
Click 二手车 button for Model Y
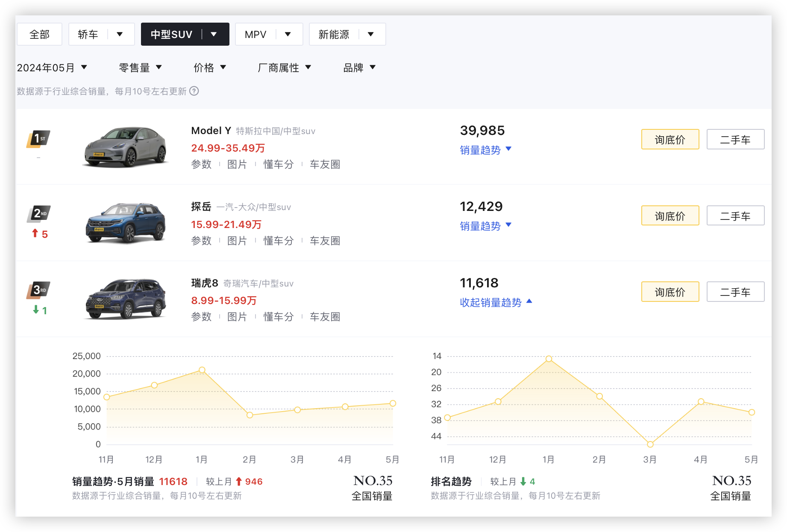(x=735, y=139)
